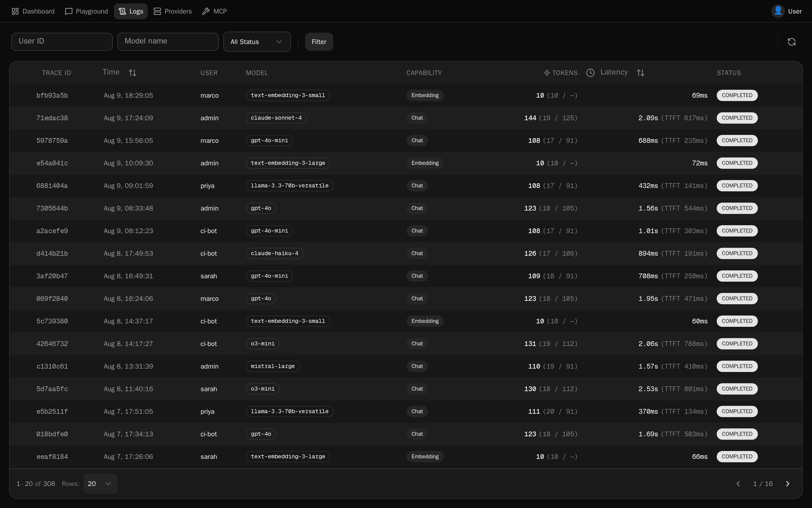This screenshot has width=812, height=508.
Task: Click latency value 69ms
Action: (700, 95)
